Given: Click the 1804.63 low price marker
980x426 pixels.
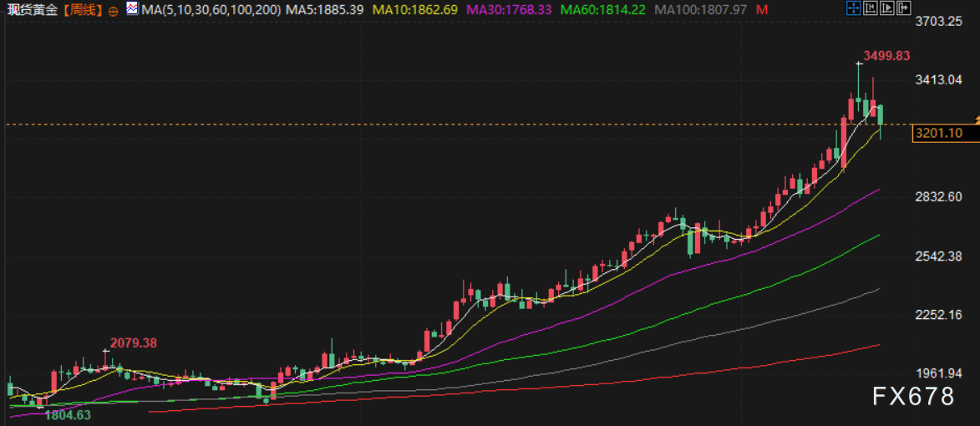Looking at the screenshot, I should click(68, 413).
